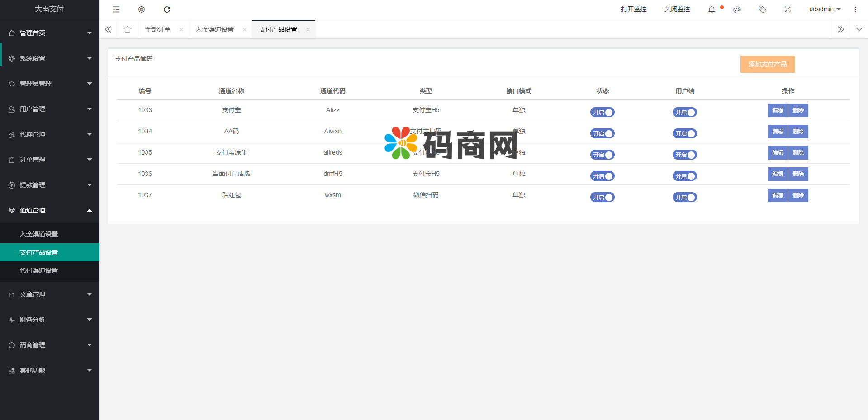Image resolution: width=868 pixels, height=420 pixels.
Task: Switch to the 全部订单 tab
Action: (x=158, y=29)
